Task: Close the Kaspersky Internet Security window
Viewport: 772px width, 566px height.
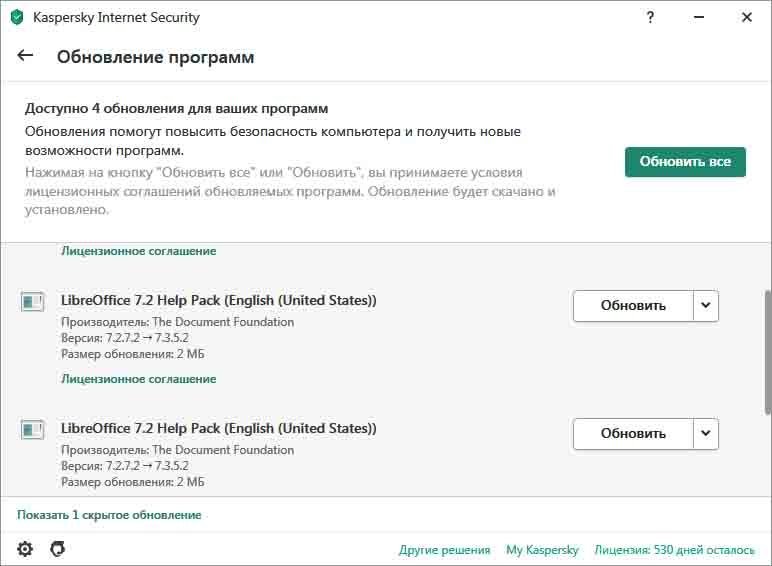Action: (x=747, y=17)
